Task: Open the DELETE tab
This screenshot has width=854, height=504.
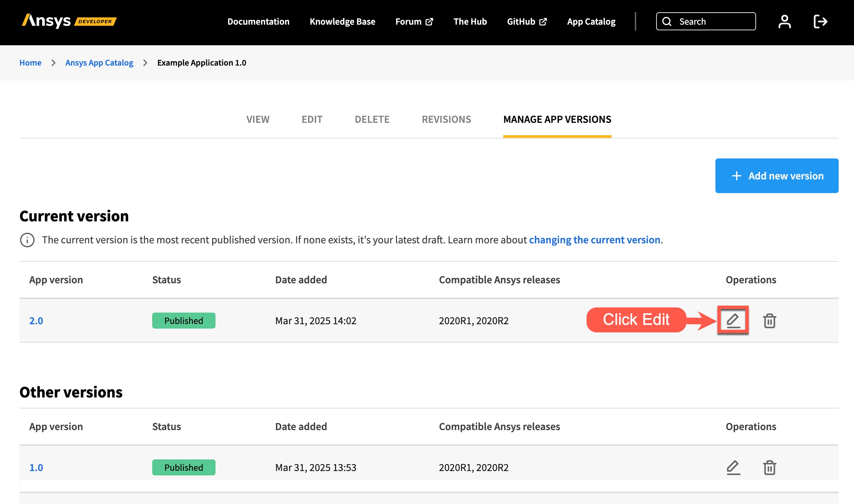Action: coord(372,120)
